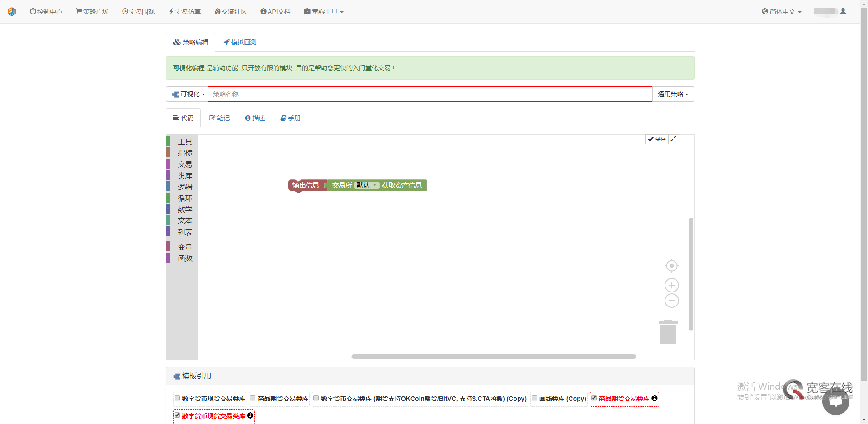Open the 默认 exchange dropdown in block

[367, 185]
